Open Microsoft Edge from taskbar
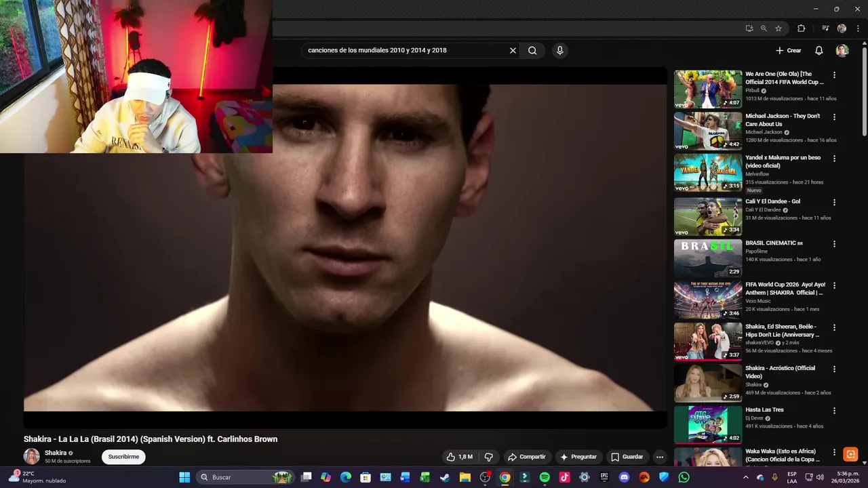868x488 pixels. pyautogui.click(x=346, y=477)
